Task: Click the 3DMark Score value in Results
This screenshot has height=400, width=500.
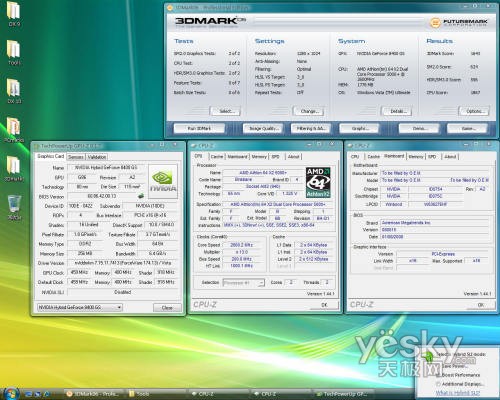Action: (x=475, y=53)
